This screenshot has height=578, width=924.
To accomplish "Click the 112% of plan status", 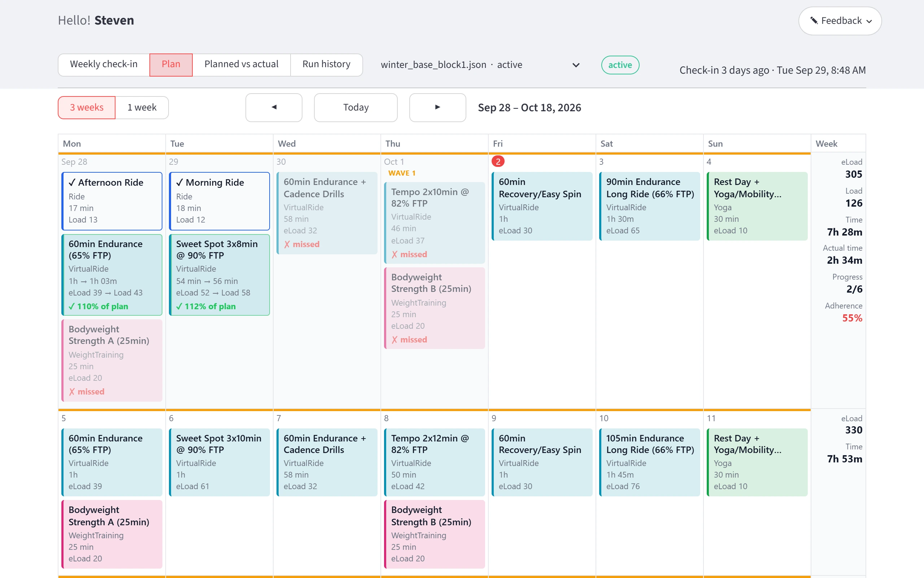I will [x=206, y=306].
